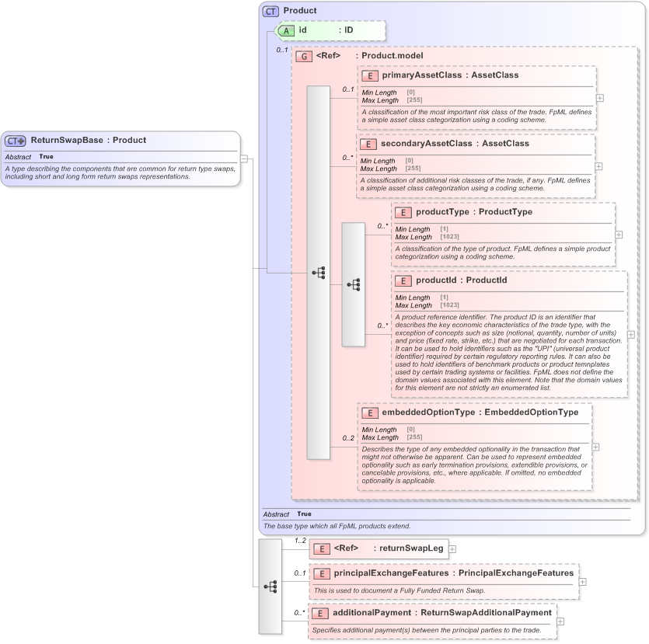Click 'This is used to document a Fully Funded Return Swap.'

(400, 590)
